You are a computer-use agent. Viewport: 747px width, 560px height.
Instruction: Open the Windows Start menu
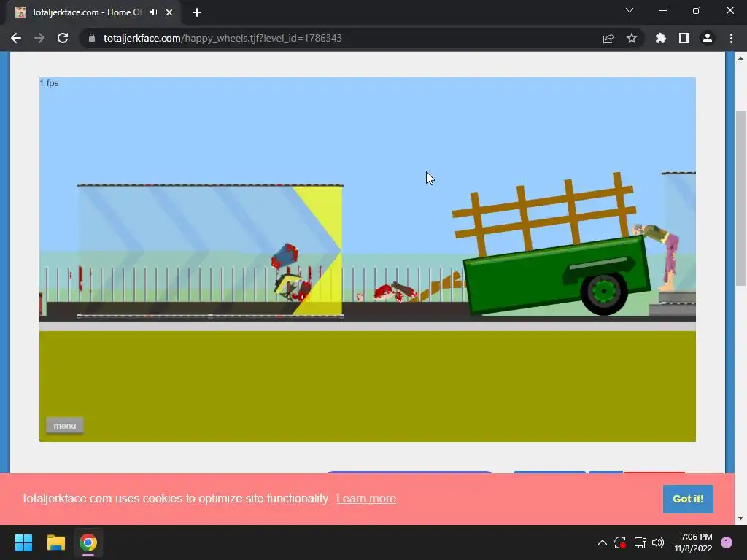(23, 542)
